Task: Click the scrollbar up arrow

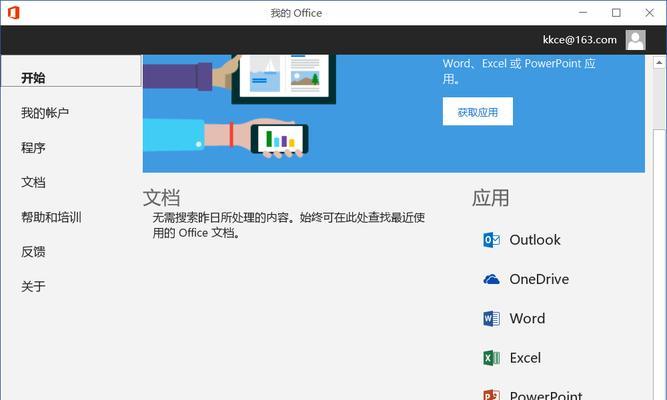Action: click(659, 63)
